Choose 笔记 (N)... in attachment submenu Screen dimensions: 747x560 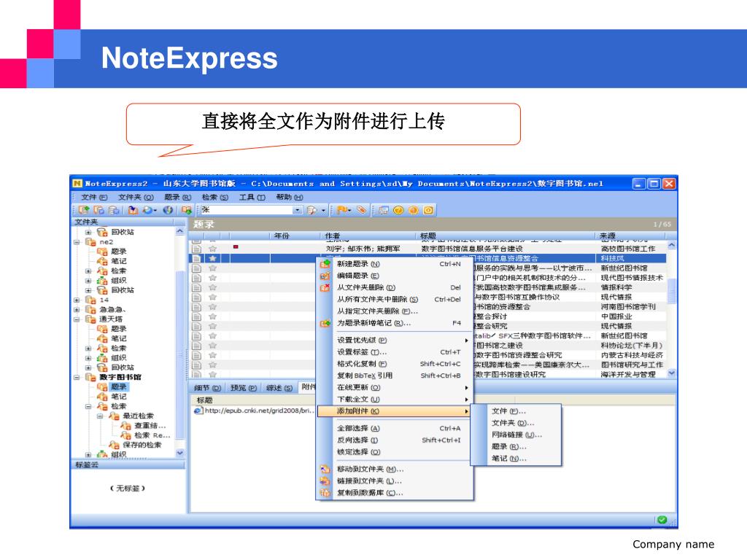517,459
